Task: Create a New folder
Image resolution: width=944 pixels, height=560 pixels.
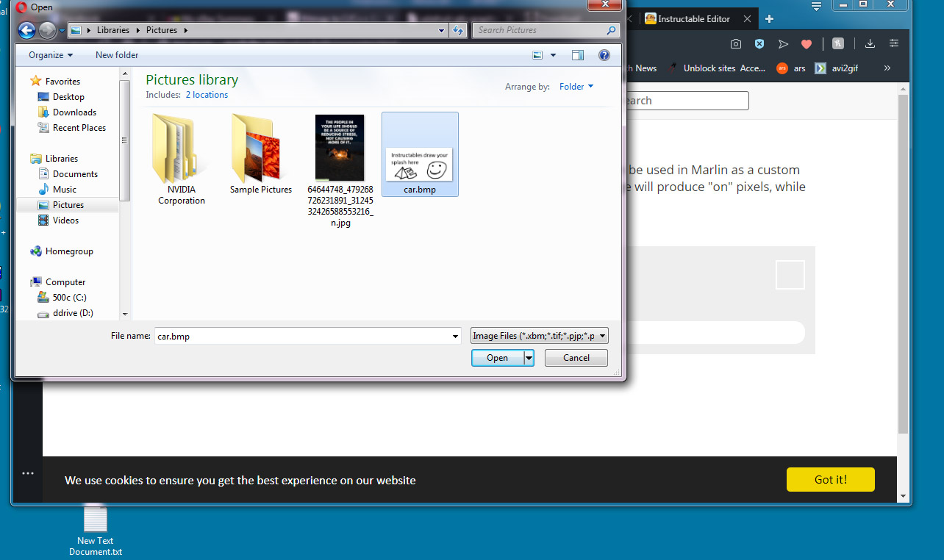Action: [x=117, y=55]
